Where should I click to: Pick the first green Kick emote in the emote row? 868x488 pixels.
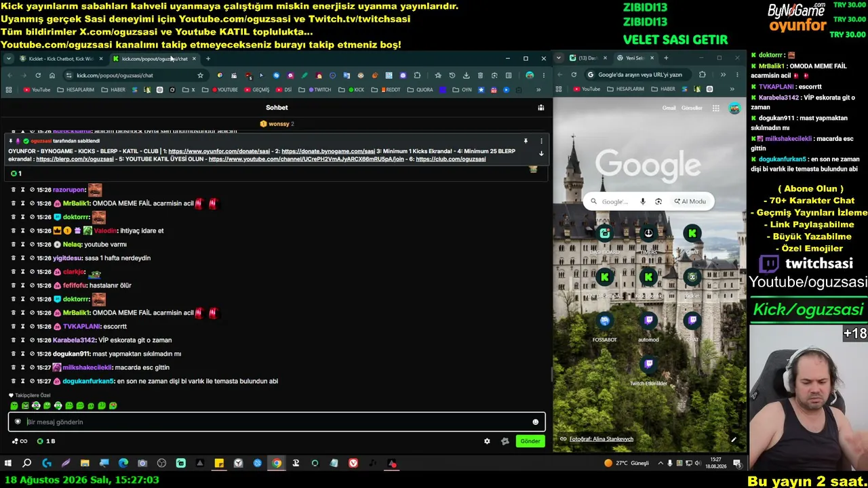pos(14,406)
